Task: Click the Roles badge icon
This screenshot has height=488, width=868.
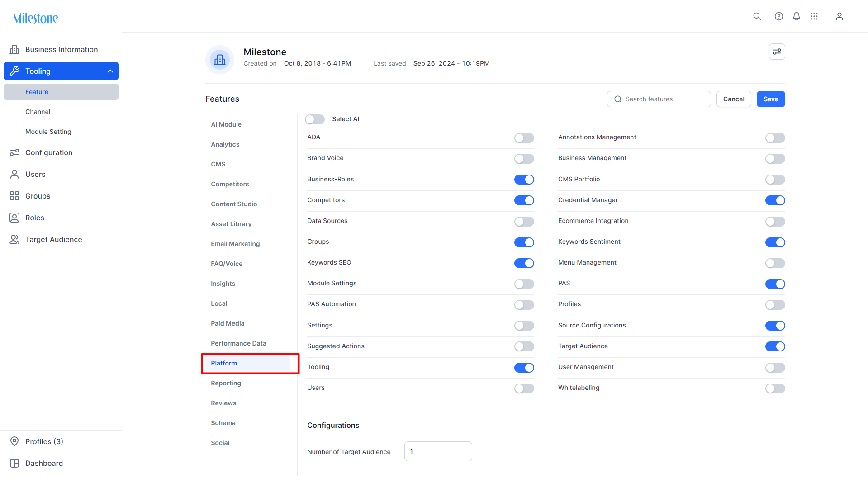Action: (x=14, y=218)
